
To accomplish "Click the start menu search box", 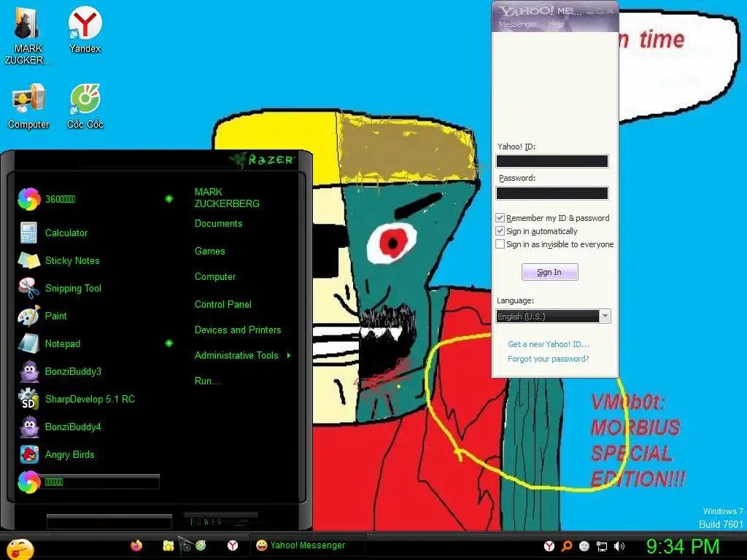I will pyautogui.click(x=109, y=521).
